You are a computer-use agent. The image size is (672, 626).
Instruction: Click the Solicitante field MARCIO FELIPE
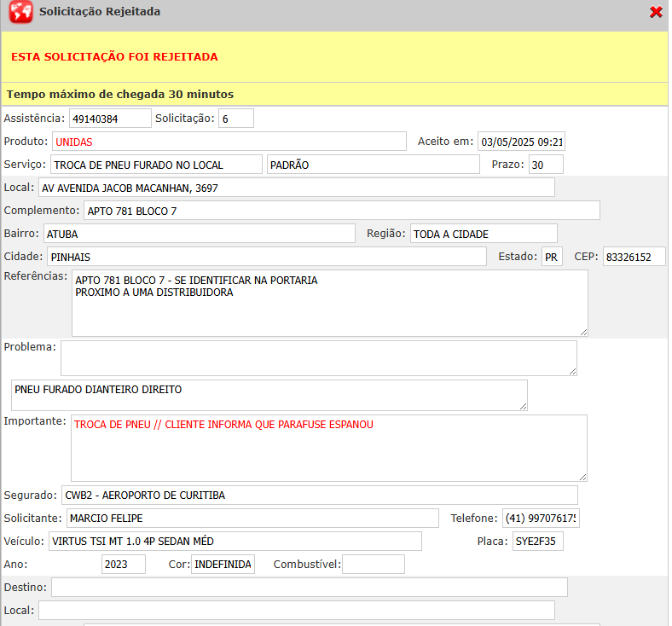click(252, 518)
